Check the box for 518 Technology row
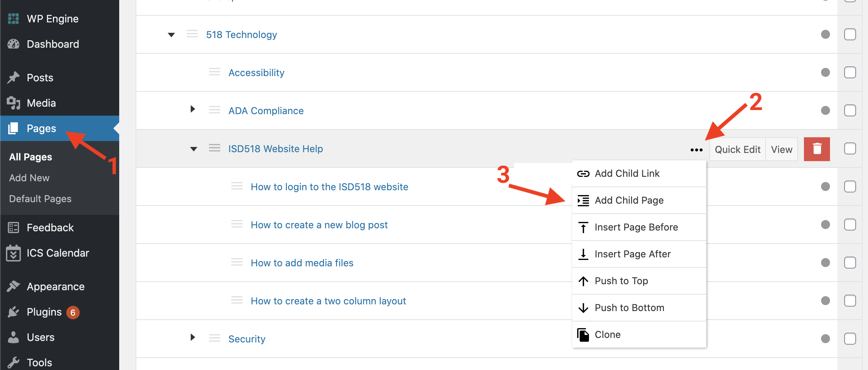The height and width of the screenshot is (370, 868). (850, 34)
